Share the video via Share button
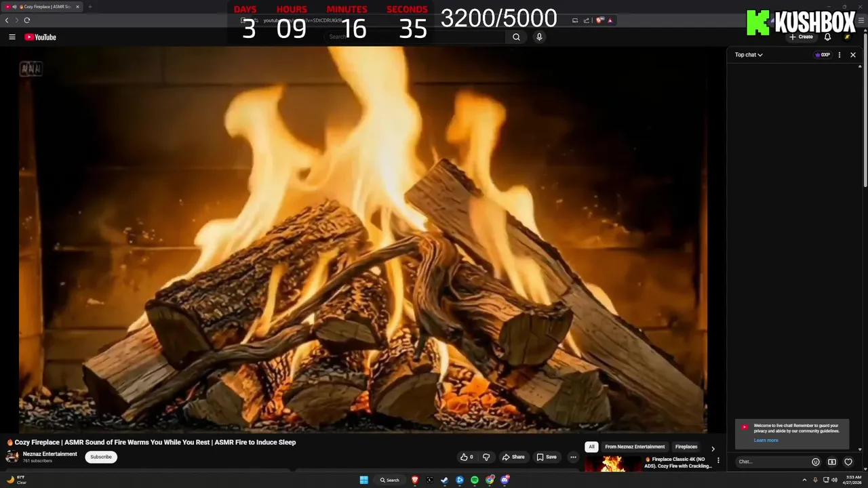This screenshot has height=488, width=868. click(513, 457)
